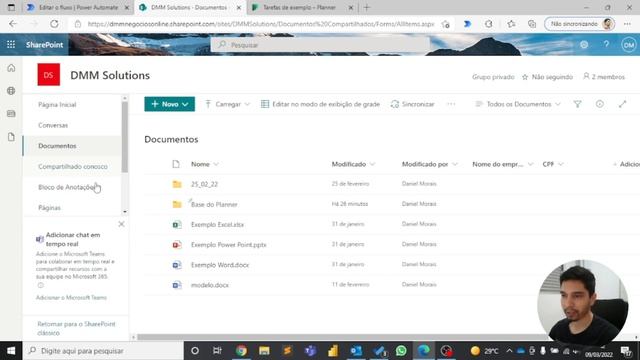640x360 pixels.
Task: Click the SharePoint Pesquisar search box
Action: [x=320, y=45]
